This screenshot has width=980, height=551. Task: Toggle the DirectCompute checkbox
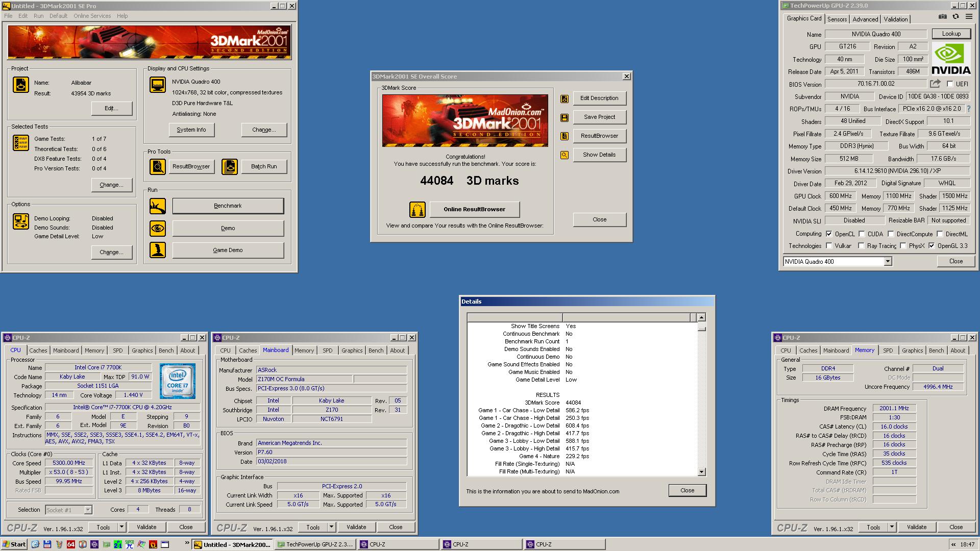(891, 234)
